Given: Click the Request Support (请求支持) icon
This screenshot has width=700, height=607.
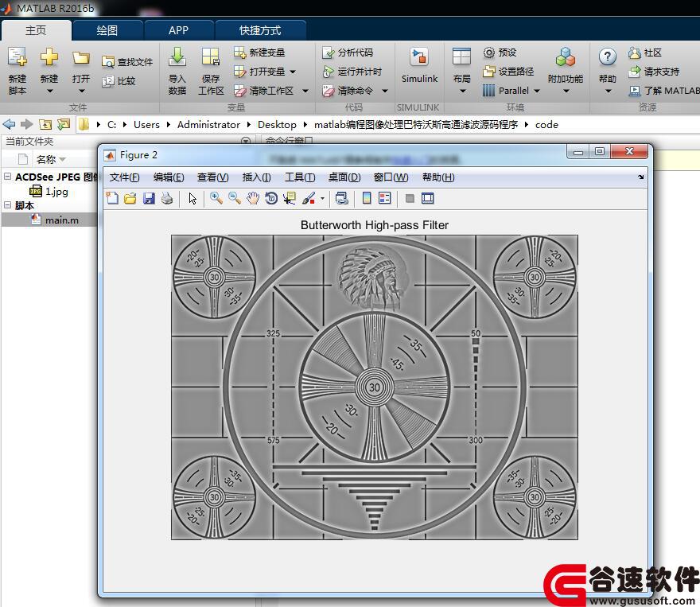Looking at the screenshot, I should [x=635, y=72].
